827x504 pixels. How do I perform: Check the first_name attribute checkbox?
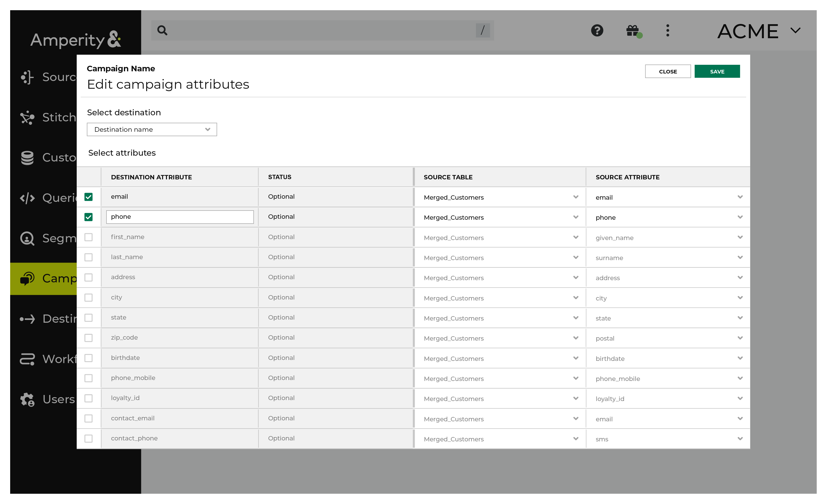point(88,237)
